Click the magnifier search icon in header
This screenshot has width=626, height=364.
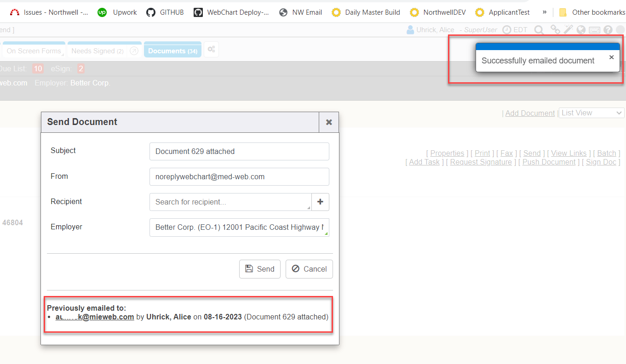click(539, 30)
